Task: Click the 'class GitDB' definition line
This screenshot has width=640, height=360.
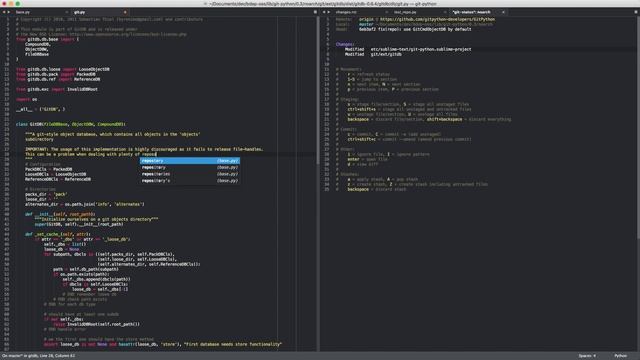Action: point(71,124)
